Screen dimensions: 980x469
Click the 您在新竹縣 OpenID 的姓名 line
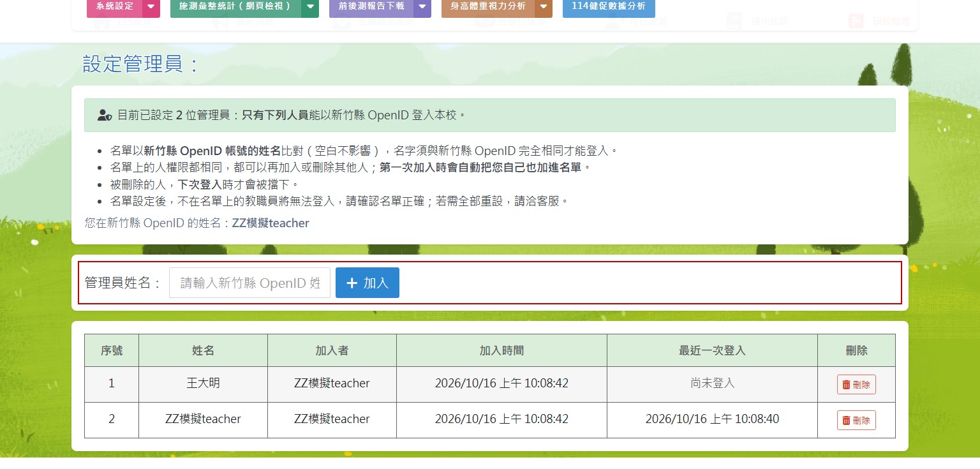coord(197,223)
